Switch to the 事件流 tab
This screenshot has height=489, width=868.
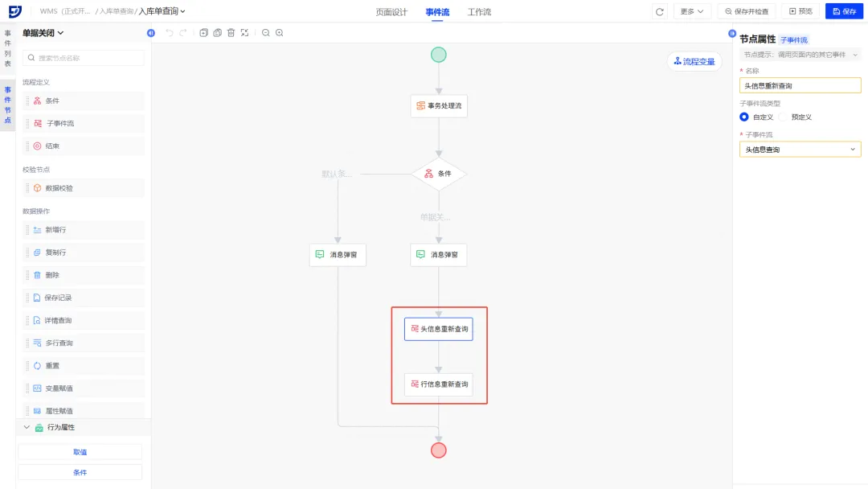[x=437, y=12]
